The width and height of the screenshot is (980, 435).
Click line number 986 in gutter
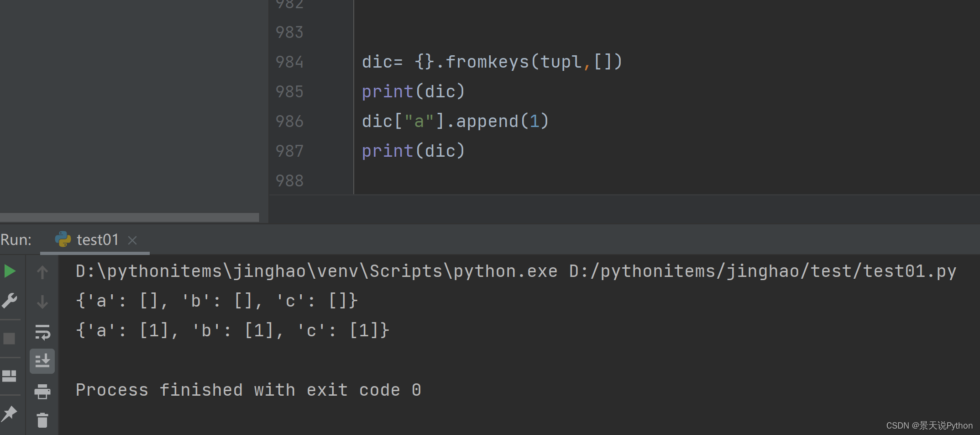289,121
